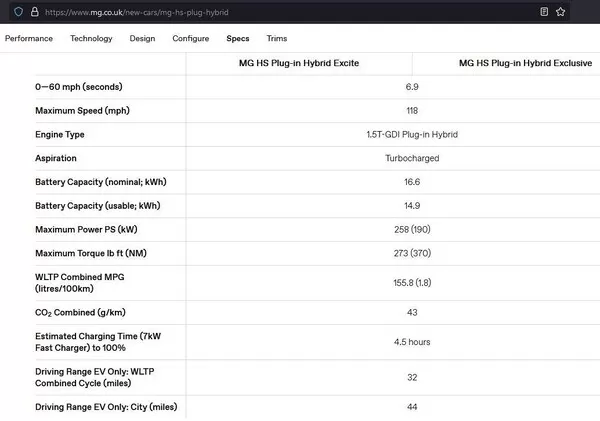Click the 258 (190) power value
600x421 pixels.
[x=412, y=229]
